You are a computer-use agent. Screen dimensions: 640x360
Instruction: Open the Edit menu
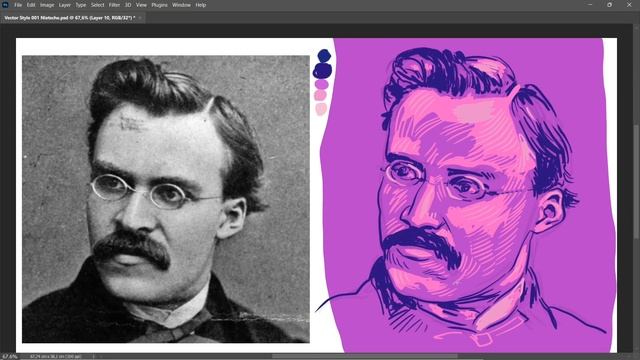pyautogui.click(x=31, y=5)
